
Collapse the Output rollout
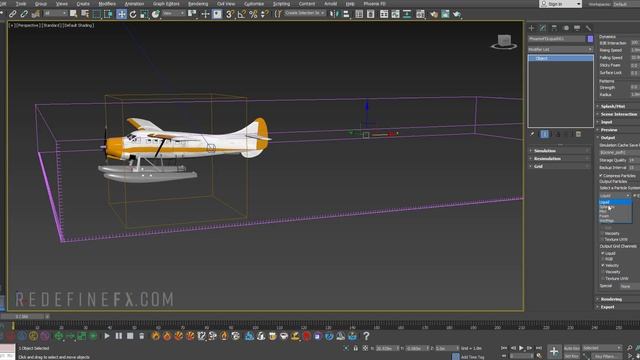pos(618,138)
